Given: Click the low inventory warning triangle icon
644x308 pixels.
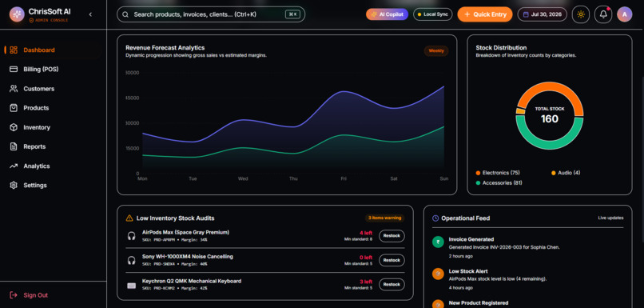Looking at the screenshot, I should click(x=129, y=218).
